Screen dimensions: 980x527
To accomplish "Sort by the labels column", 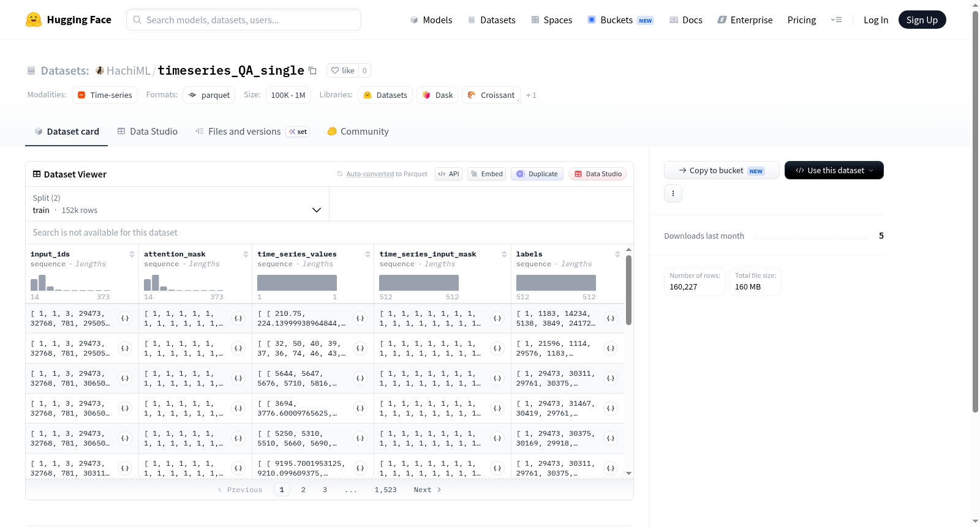I will (617, 254).
